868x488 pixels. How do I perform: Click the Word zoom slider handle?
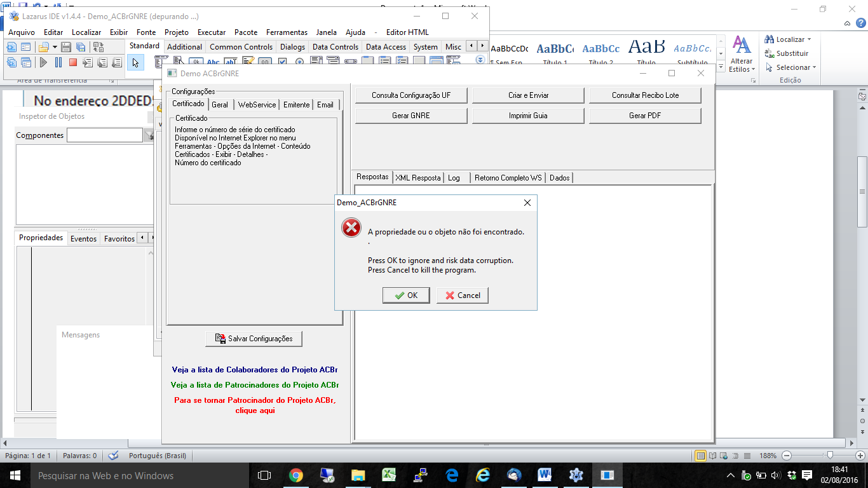[x=829, y=456]
